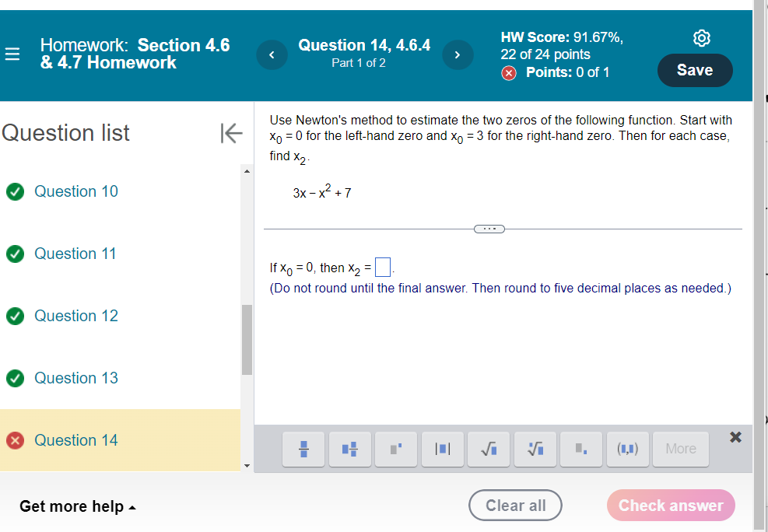Select Question 10 from the question list
Image resolution: width=768 pixels, height=532 pixels.
pyautogui.click(x=75, y=191)
